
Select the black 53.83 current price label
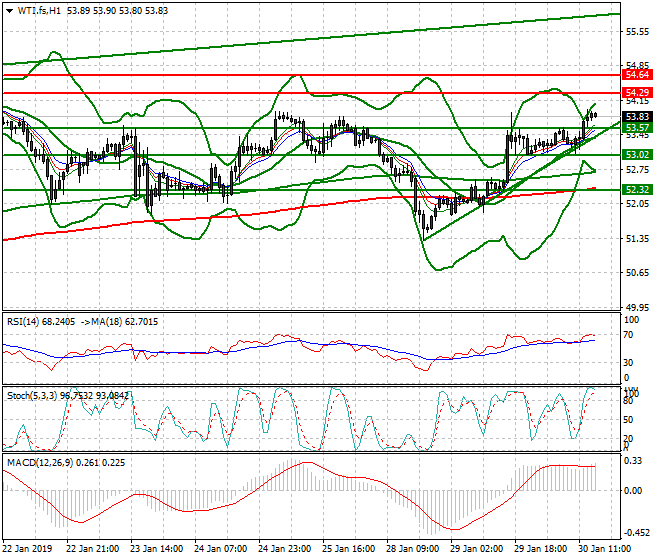(x=637, y=117)
